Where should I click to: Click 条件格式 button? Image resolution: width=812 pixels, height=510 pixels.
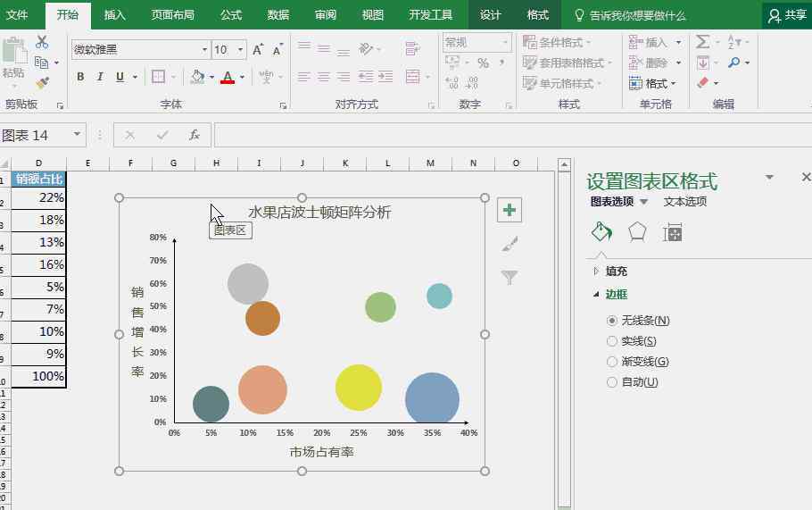coord(557,42)
